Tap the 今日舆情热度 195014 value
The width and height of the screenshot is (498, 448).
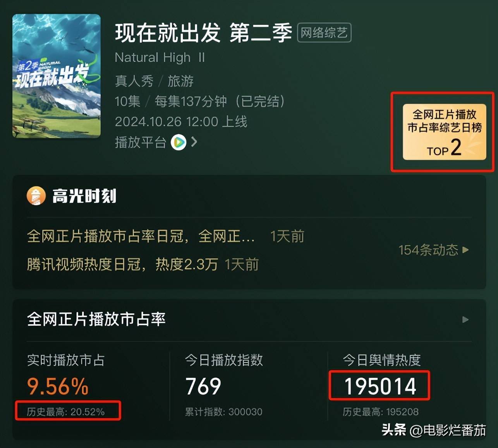[380, 386]
